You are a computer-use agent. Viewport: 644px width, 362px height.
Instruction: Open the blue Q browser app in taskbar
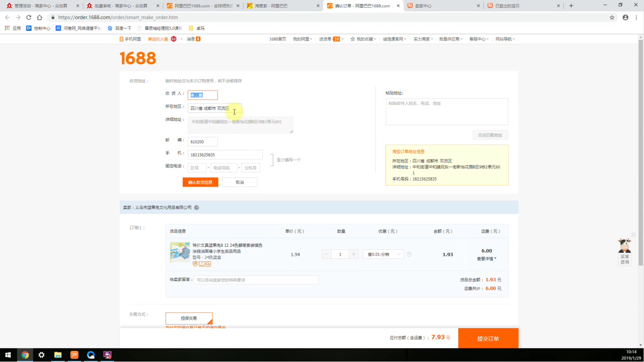(x=91, y=355)
